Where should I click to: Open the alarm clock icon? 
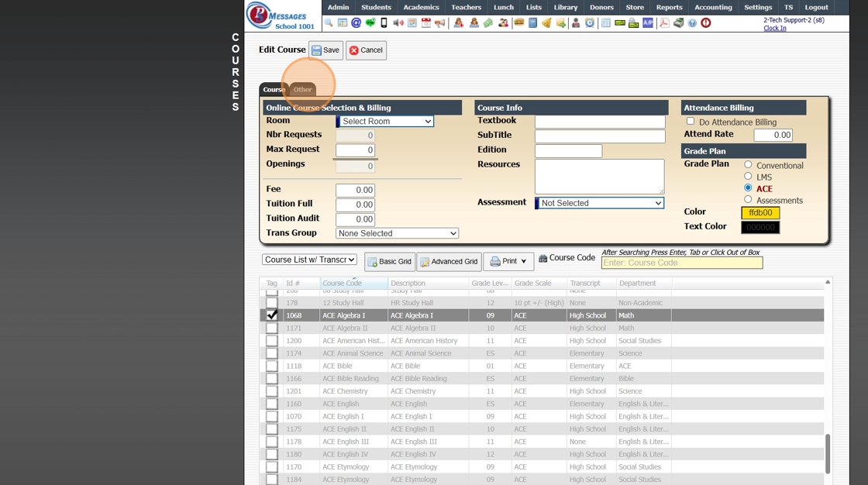(x=590, y=22)
